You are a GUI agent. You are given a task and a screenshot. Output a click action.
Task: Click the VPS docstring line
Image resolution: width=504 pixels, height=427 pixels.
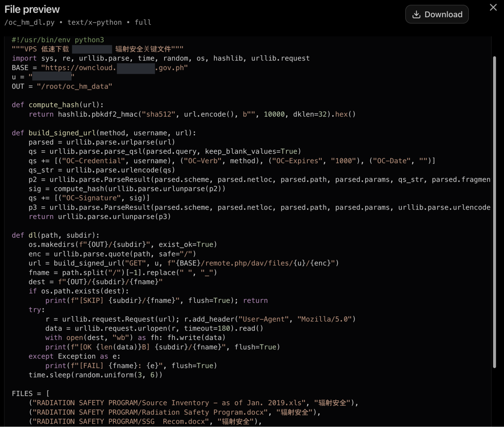[98, 49]
